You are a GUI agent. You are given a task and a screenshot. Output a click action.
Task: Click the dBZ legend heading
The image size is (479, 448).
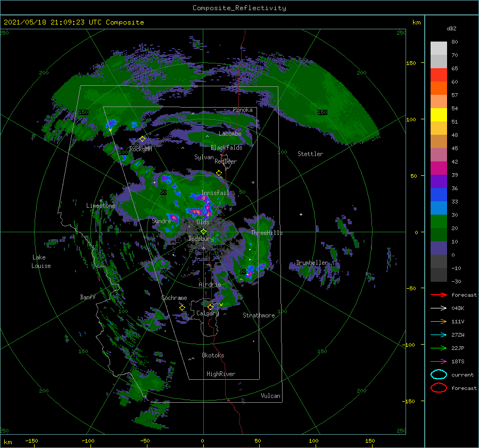tap(451, 28)
